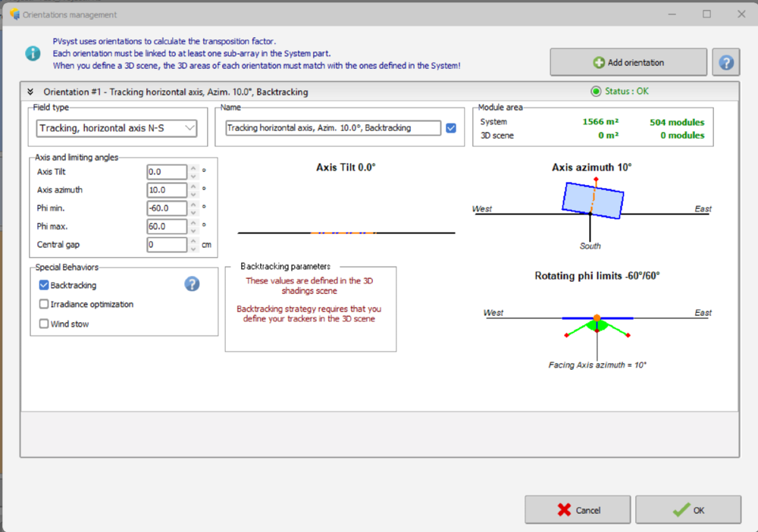Increase Axis Tilt with up arrow
Viewport: 758px width, 532px height.
tap(193, 168)
